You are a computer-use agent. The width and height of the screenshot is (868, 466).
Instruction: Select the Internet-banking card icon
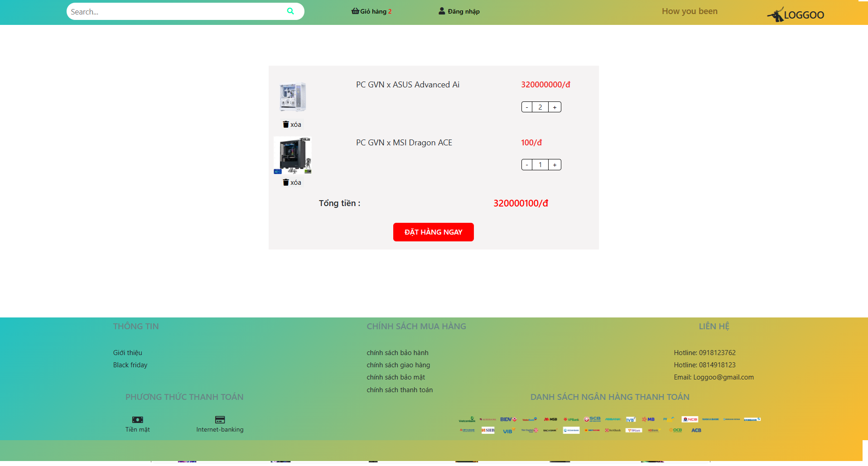click(x=220, y=420)
